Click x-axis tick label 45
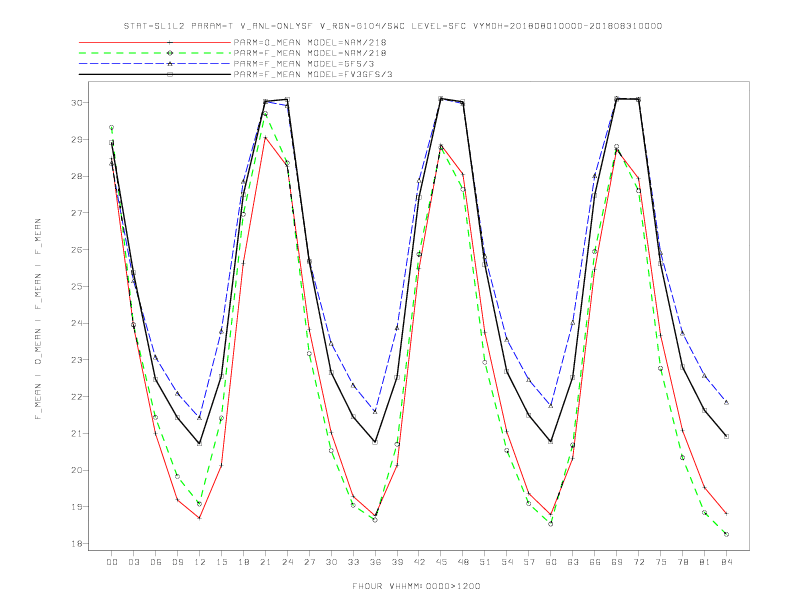The height and width of the screenshot is (612, 792). (441, 562)
